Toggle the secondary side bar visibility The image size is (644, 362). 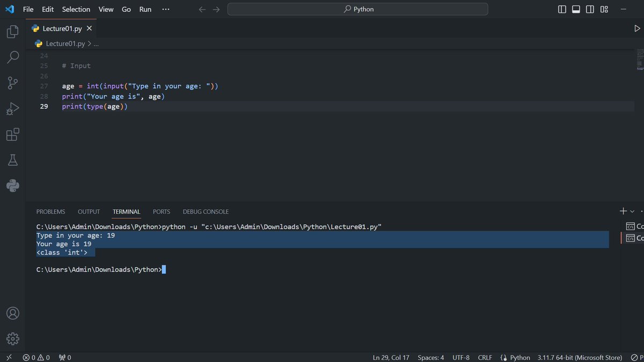(590, 9)
